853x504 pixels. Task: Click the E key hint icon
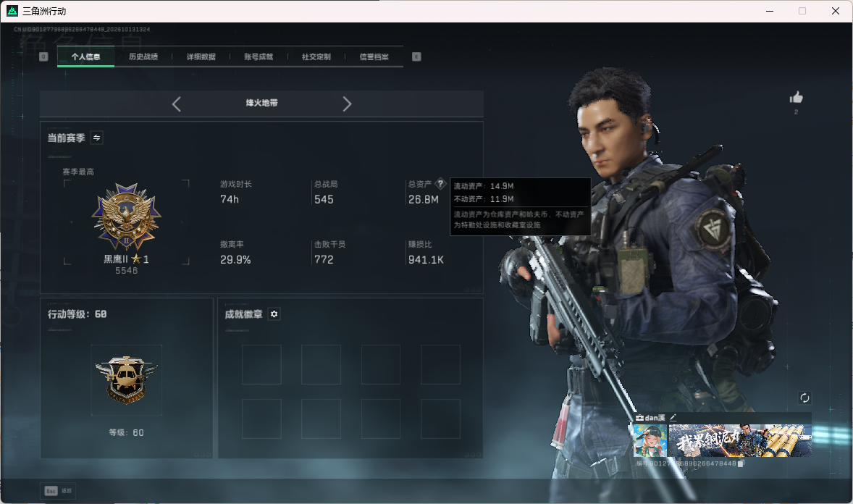click(x=416, y=56)
